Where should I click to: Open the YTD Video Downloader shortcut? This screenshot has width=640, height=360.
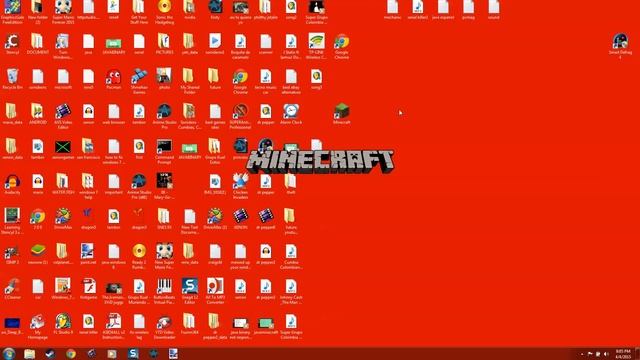(x=164, y=326)
